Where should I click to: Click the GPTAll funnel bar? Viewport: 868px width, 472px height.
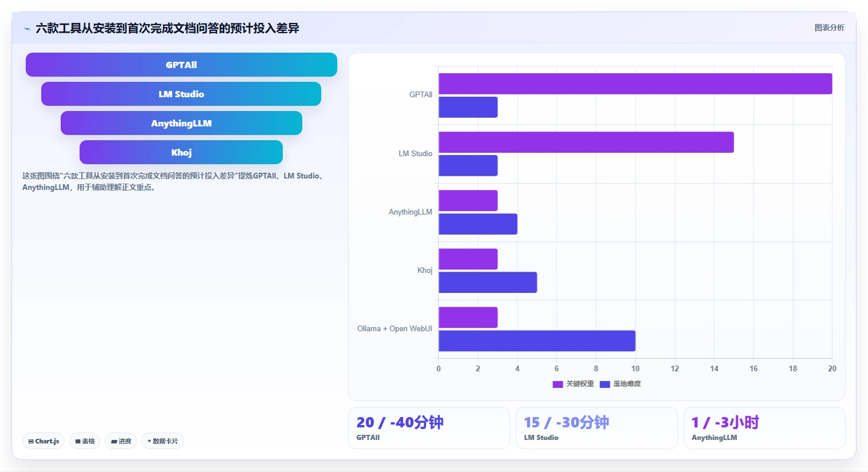182,65
